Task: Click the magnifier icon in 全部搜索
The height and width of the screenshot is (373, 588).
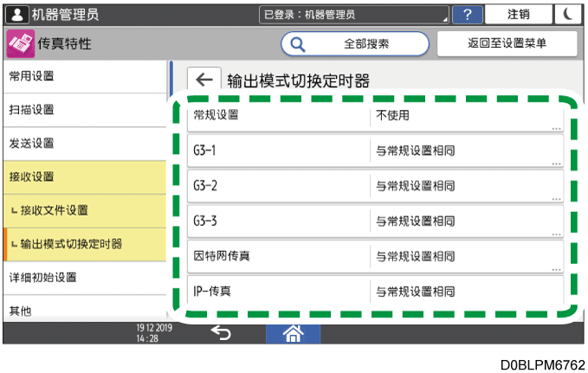Action: tap(297, 43)
